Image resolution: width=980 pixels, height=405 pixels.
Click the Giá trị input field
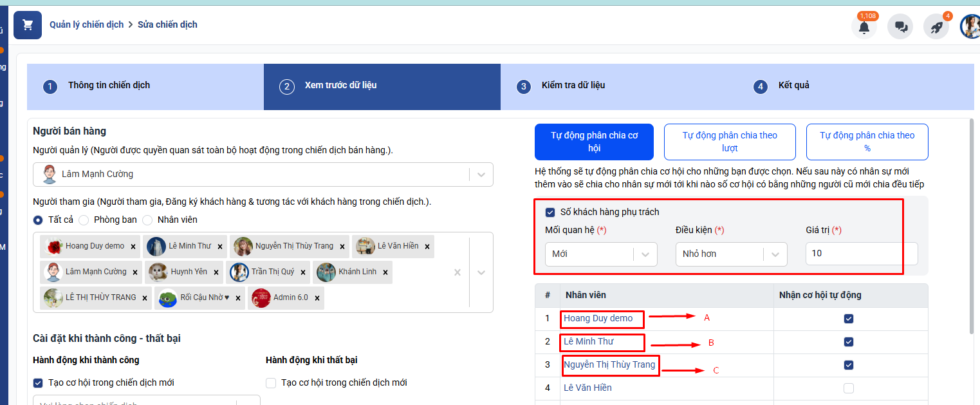pos(861,254)
